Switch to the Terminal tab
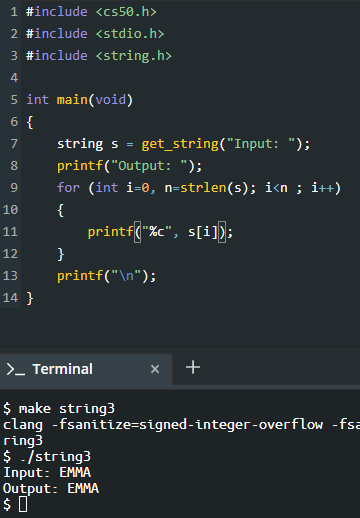Screen dimensions: 360x518 coord(86,369)
